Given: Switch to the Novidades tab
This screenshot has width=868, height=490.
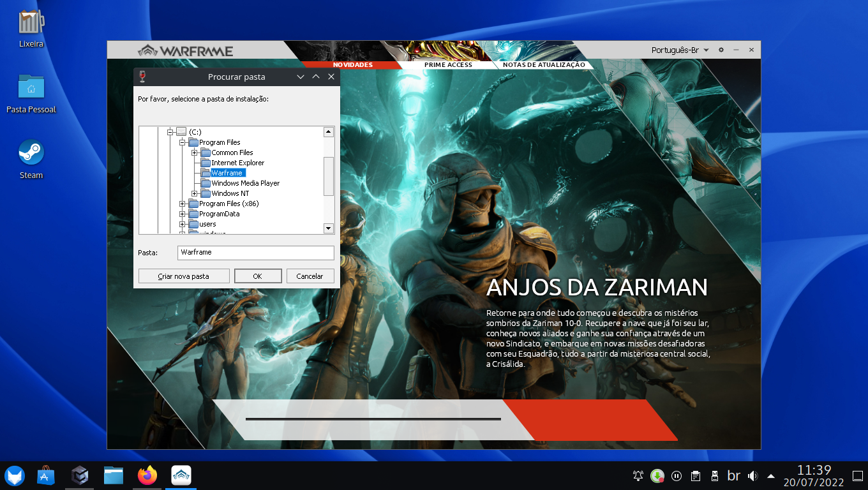Looking at the screenshot, I should click(x=353, y=64).
